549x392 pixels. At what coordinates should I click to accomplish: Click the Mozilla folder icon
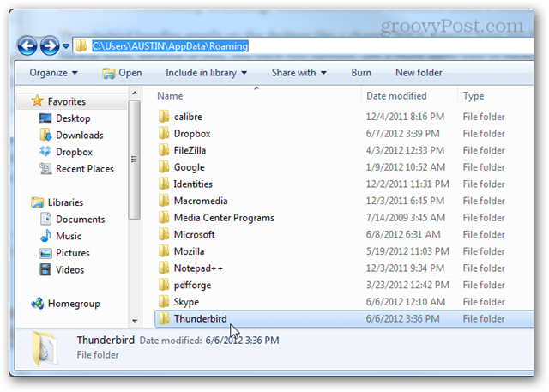point(164,250)
